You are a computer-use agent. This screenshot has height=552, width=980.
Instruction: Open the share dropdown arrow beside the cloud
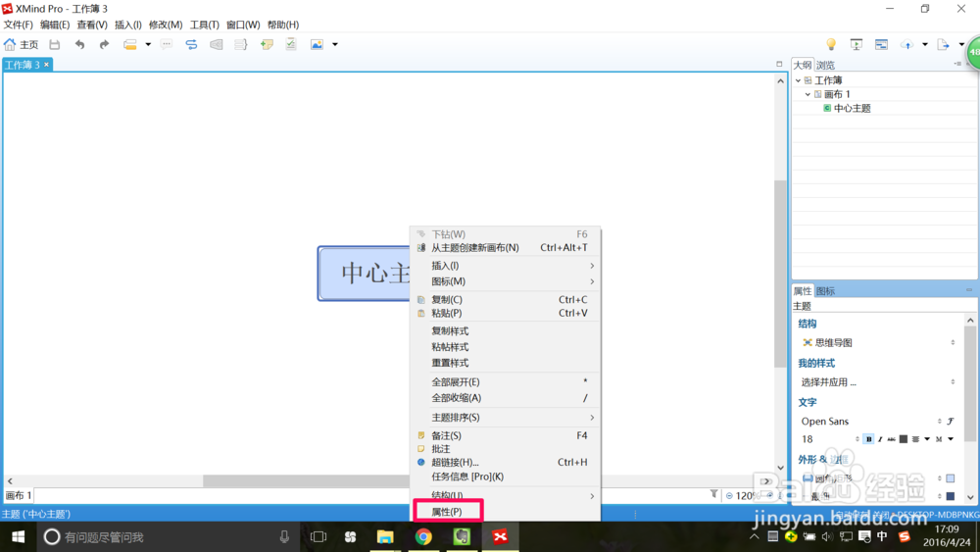coord(925,44)
